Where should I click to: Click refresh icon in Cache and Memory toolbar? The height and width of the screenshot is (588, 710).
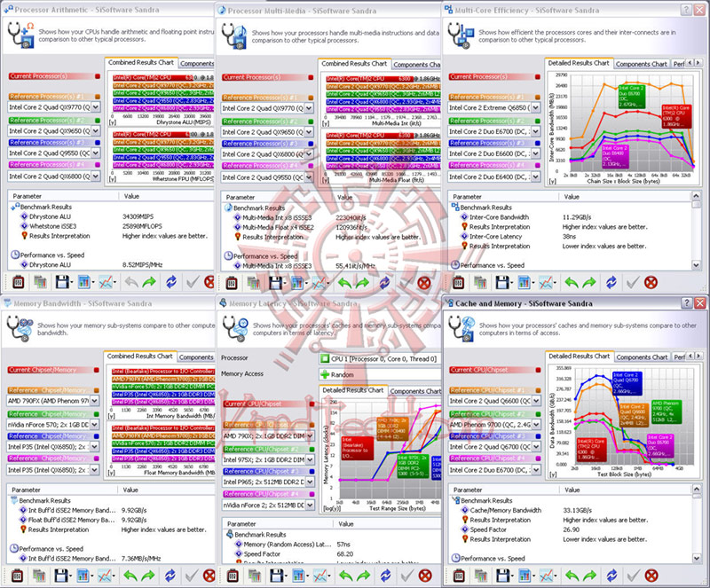coord(611,576)
